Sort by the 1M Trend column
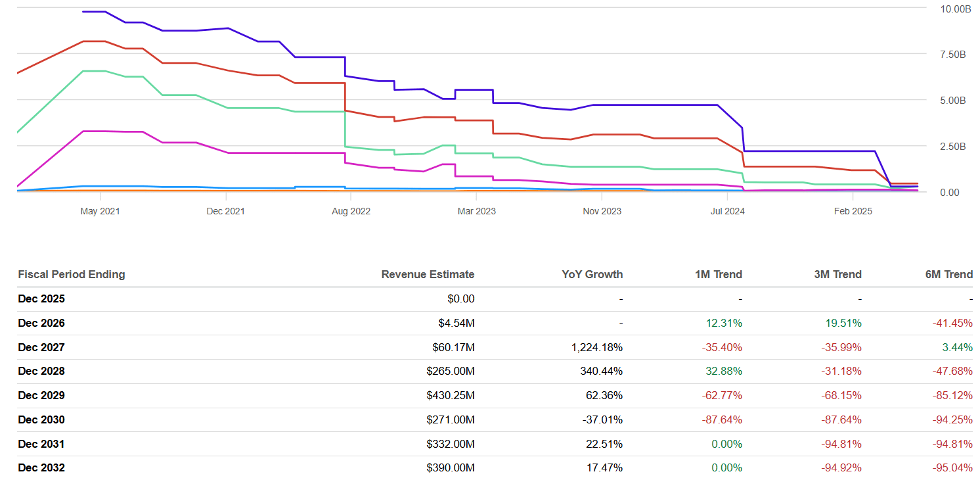980x478 pixels. [x=719, y=274]
